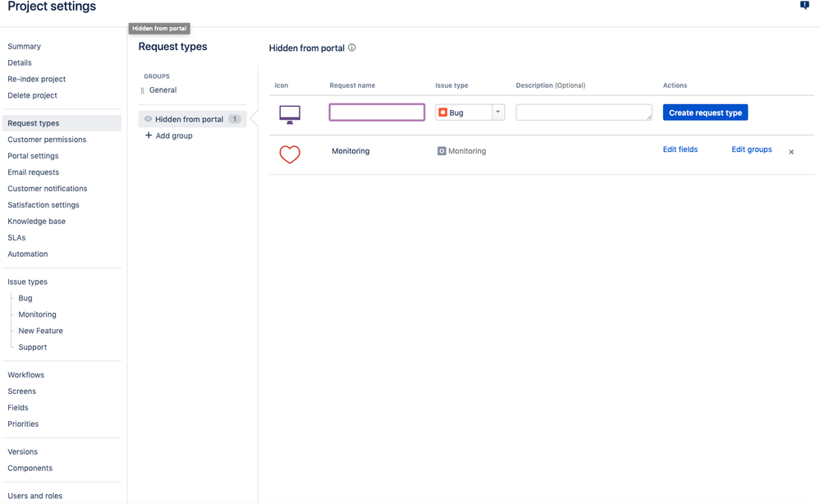
Task: Click the red Bug issue type icon
Action: pyautogui.click(x=443, y=112)
